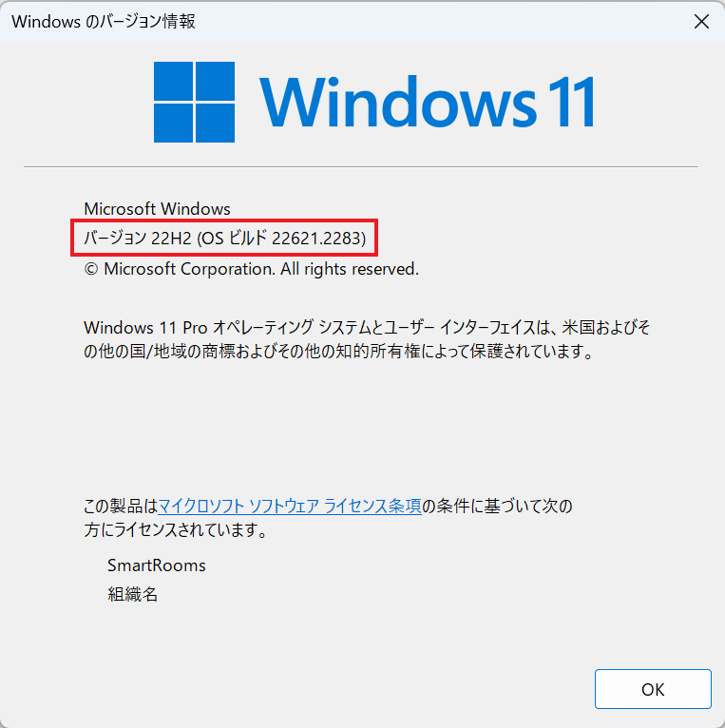Click the copyright © symbol
This screenshot has width=725, height=728.
[x=91, y=269]
